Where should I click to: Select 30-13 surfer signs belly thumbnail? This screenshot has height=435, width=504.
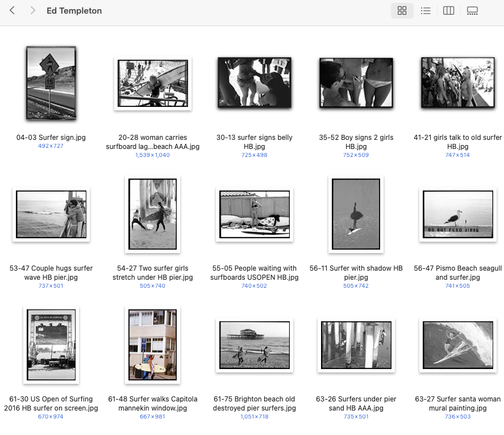coord(254,83)
